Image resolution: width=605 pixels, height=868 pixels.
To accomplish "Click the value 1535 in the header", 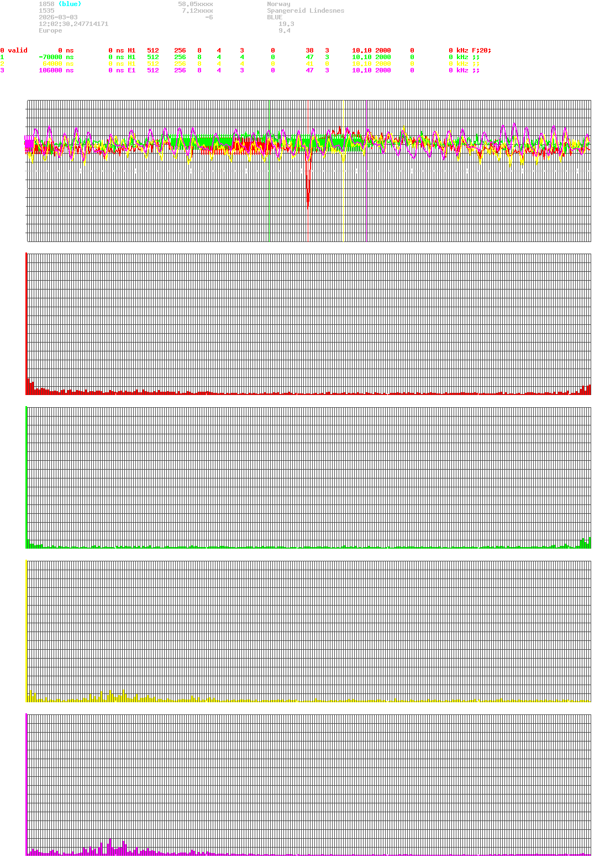I will 46,10.
